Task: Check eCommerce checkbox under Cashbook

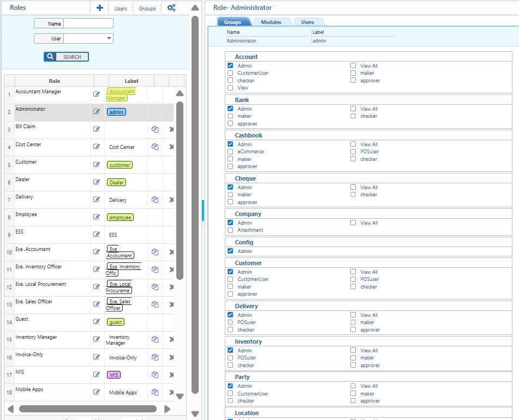Action: pyautogui.click(x=230, y=152)
